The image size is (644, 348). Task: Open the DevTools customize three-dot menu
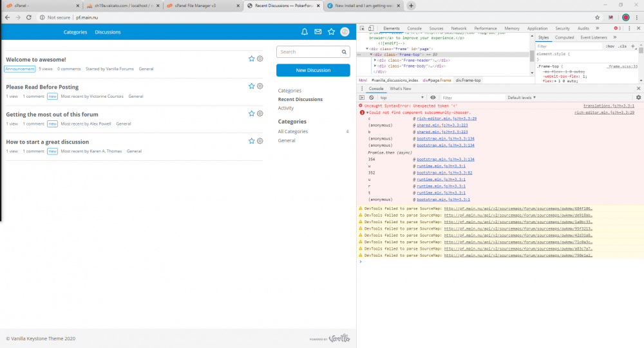[x=629, y=28]
